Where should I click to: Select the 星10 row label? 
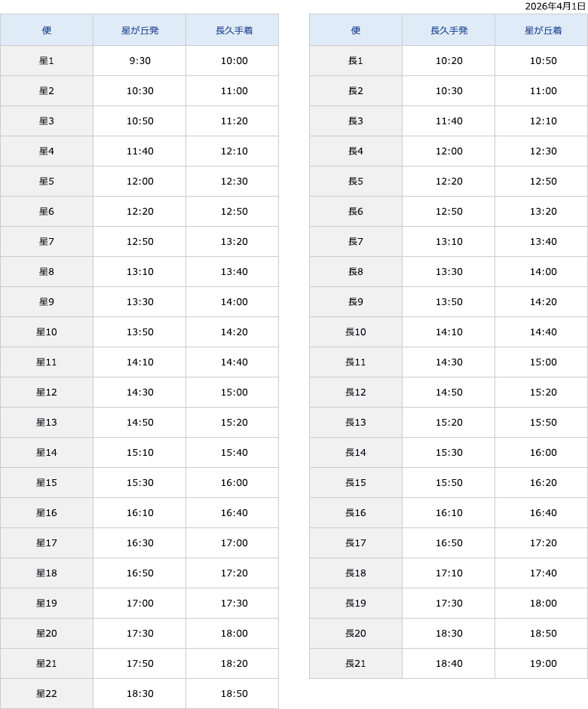tap(47, 332)
